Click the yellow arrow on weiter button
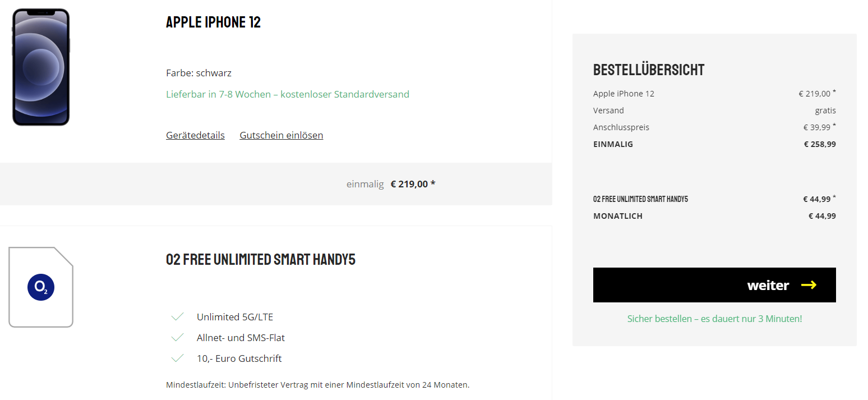The height and width of the screenshot is (400, 868). 809,285
